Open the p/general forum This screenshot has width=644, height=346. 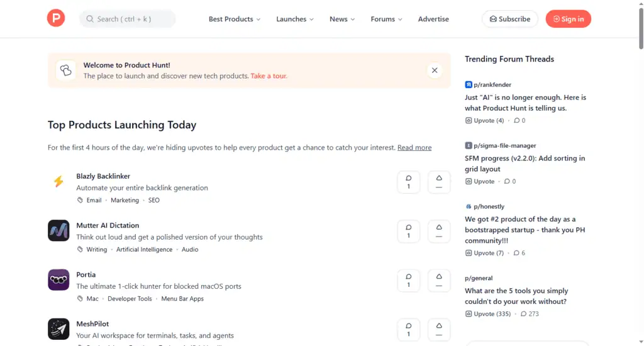479,278
